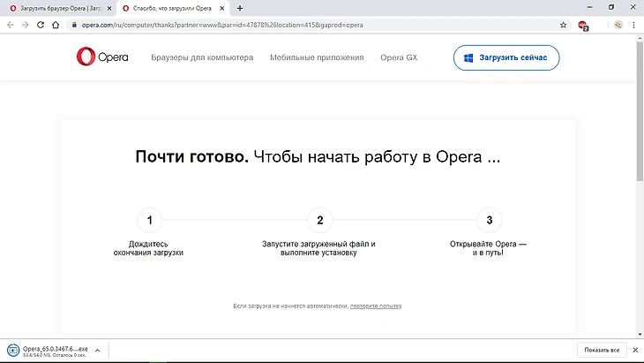Viewport: 644px width, 363px height.
Task: Close the downloads bar
Action: 635,350
